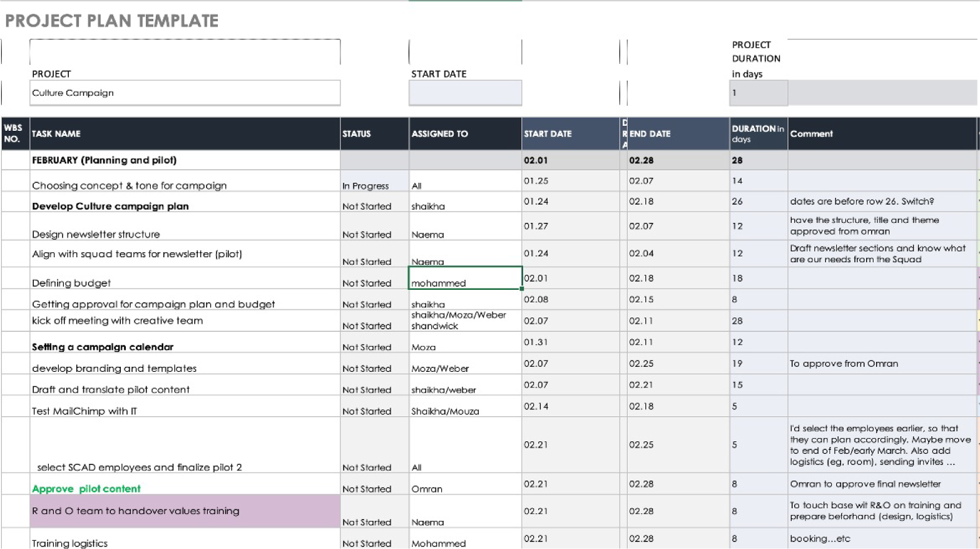Select the 'Design newsletter structure' task cell
The width and height of the screenshot is (980, 549).
tap(185, 226)
